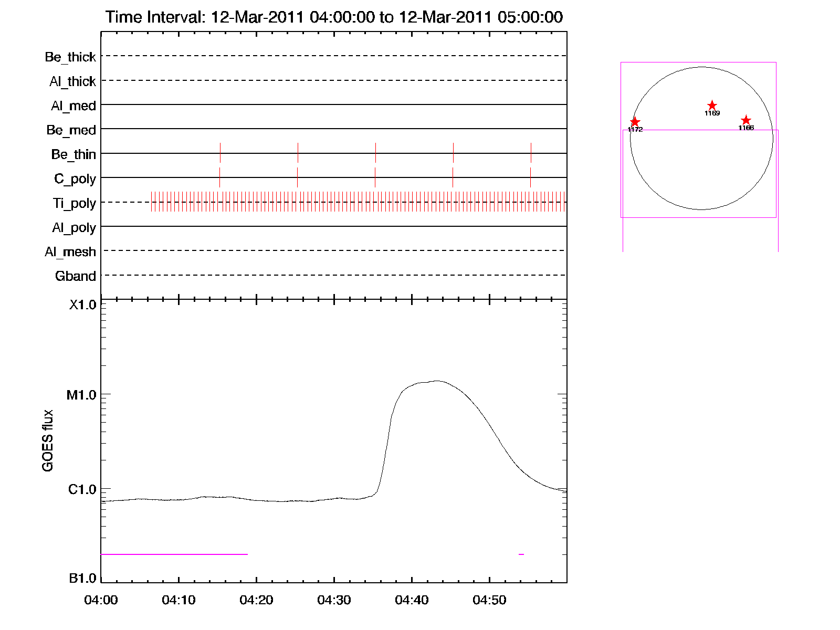The image size is (840, 630).
Task: Click the first Be_thin tick mark
Action: [x=220, y=153]
